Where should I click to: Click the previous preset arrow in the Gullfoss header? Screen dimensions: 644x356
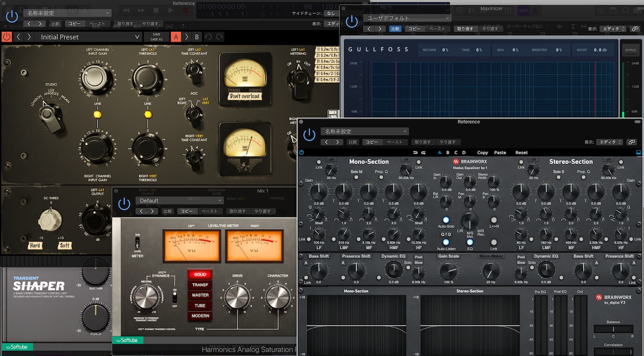point(368,28)
